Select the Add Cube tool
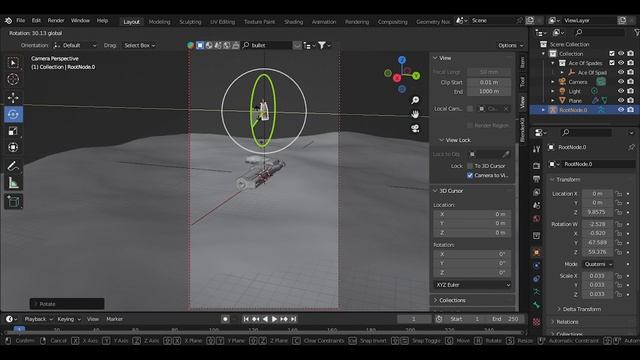Screen dimensions: 640x360 click(13, 202)
